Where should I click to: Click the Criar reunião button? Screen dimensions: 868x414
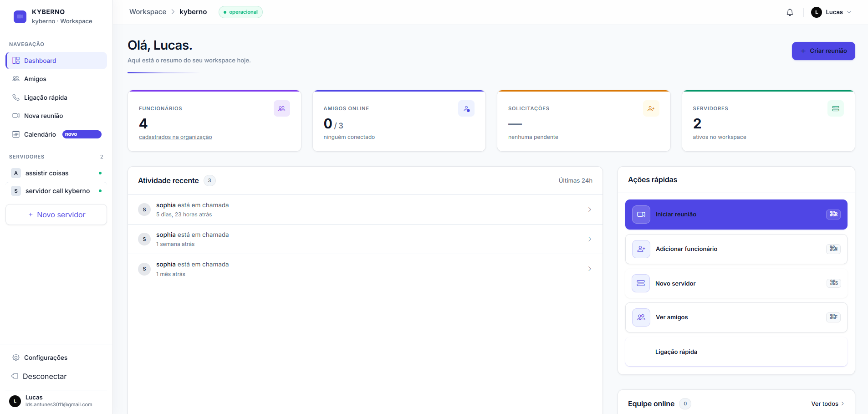pyautogui.click(x=823, y=51)
